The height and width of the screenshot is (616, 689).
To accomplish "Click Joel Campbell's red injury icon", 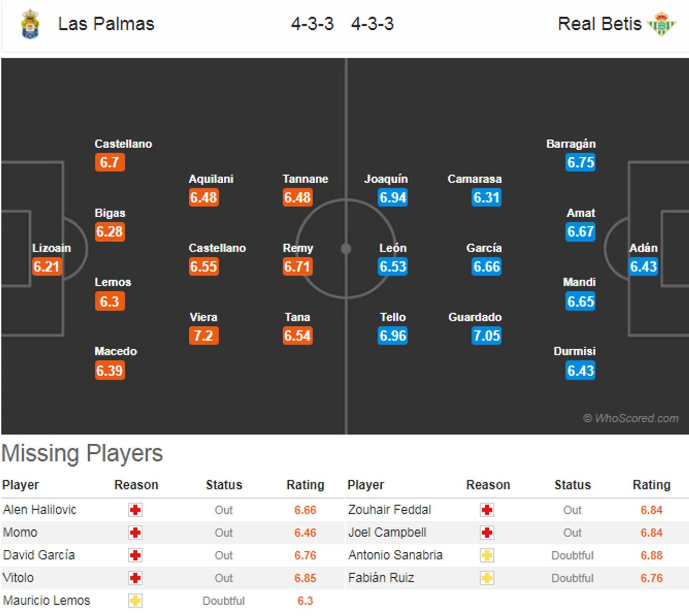I will click(487, 533).
